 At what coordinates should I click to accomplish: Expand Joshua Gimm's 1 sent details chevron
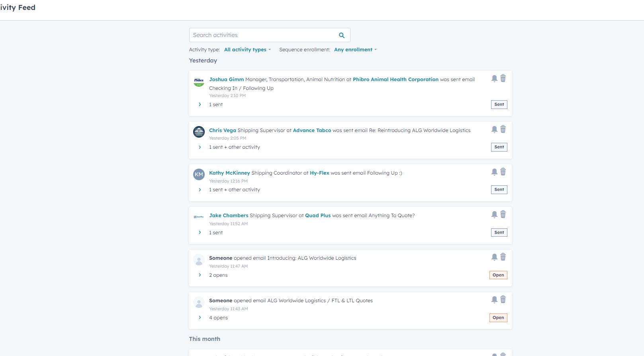coord(200,105)
